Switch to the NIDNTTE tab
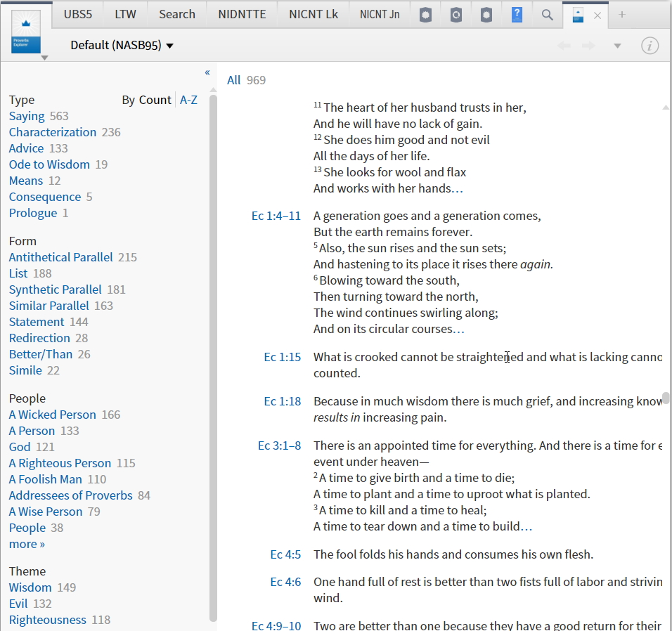This screenshot has width=672, height=631. pos(242,15)
